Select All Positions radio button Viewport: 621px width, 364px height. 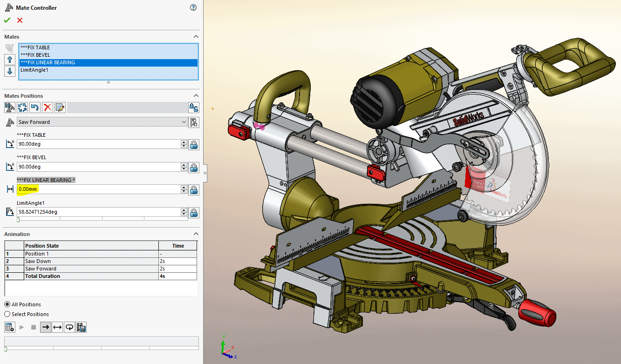[7, 304]
